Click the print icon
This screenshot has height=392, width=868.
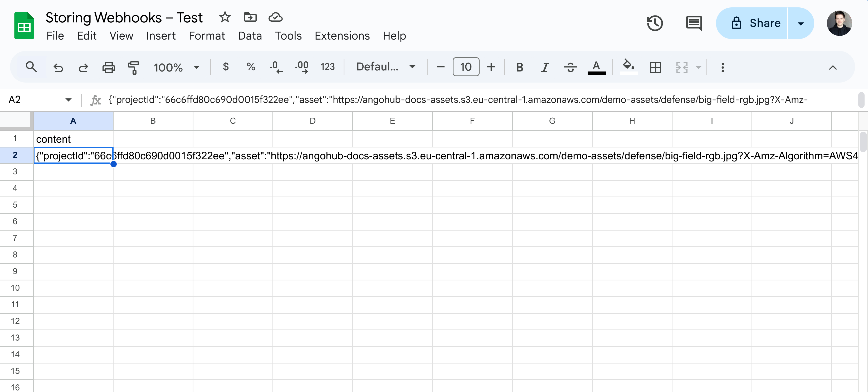tap(109, 67)
